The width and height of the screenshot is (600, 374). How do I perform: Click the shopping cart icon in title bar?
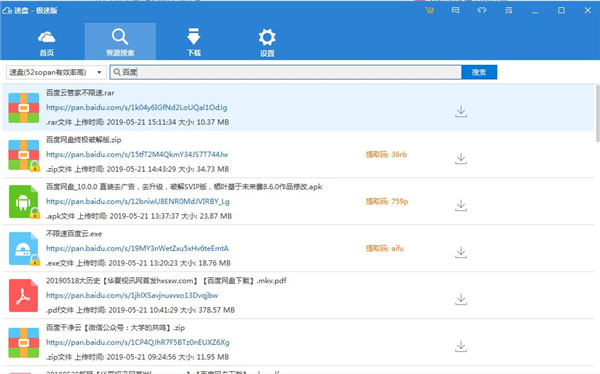429,10
